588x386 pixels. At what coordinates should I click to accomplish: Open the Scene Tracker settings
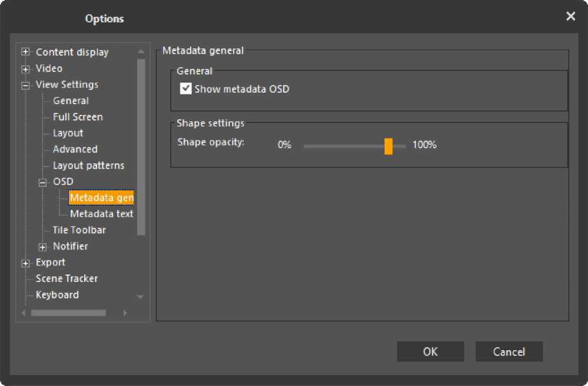(x=67, y=278)
